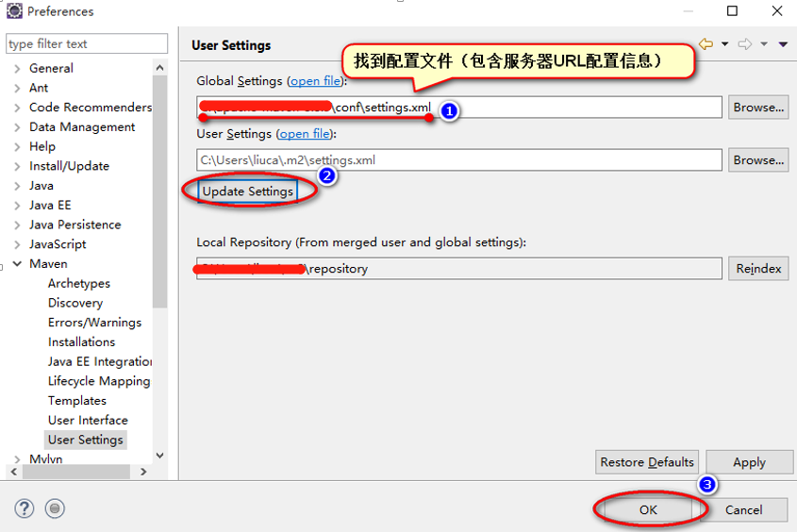Click the preference recording icon at bottom left
This screenshot has width=797, height=532.
pyautogui.click(x=56, y=508)
